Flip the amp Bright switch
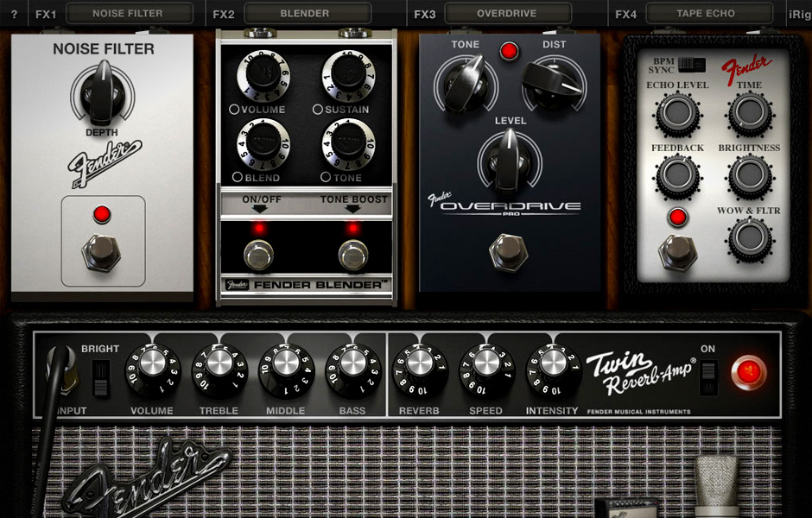This screenshot has height=518, width=812. tap(100, 378)
